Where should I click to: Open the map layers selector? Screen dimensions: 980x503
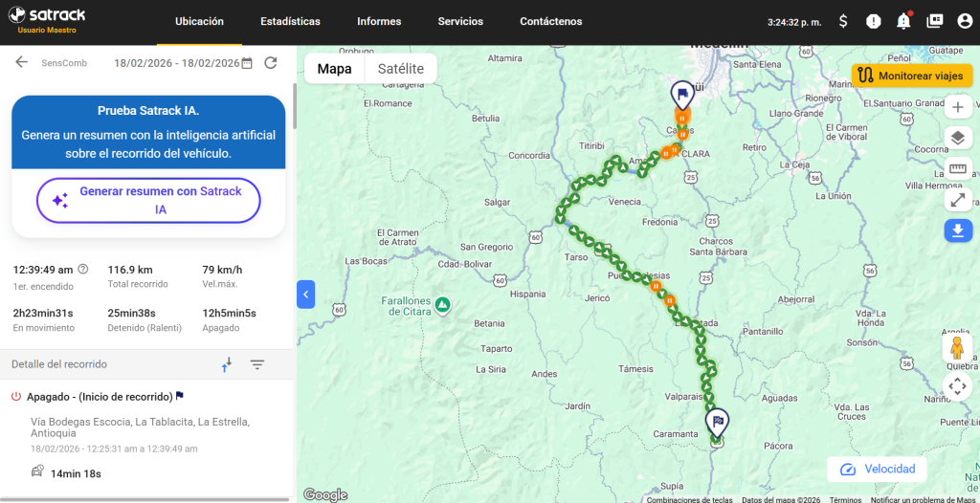[x=957, y=138]
